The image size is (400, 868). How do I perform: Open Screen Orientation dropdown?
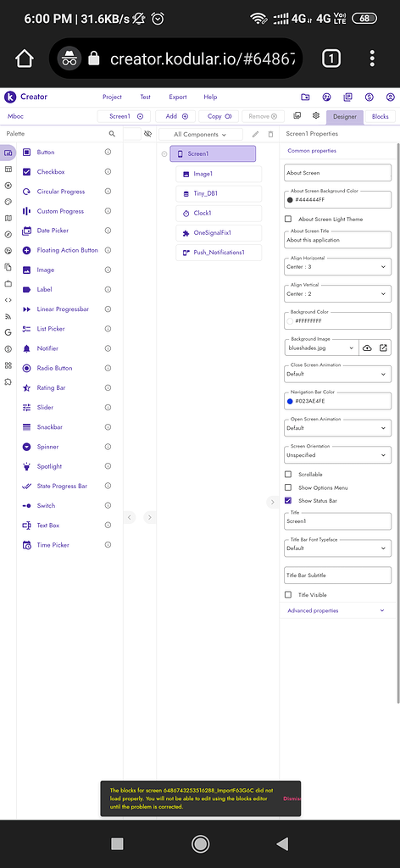[x=337, y=455]
